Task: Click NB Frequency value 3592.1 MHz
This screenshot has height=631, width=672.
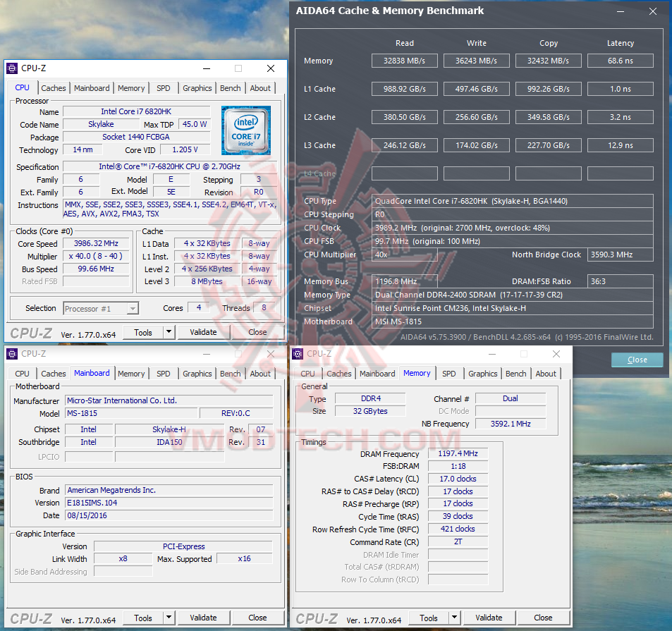Action: click(x=511, y=424)
